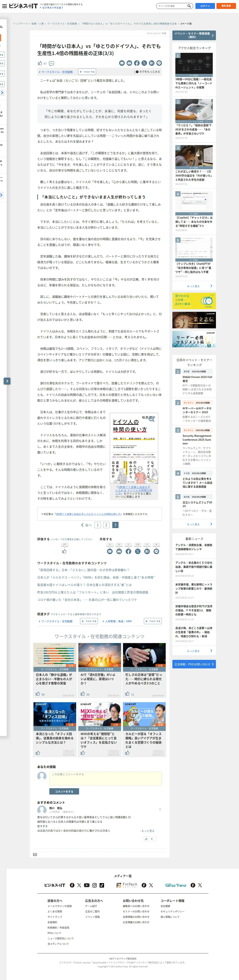Screen dimensions: 239x980
Task: Open ビジネス+IT Instagram in footer
Action: point(94,885)
